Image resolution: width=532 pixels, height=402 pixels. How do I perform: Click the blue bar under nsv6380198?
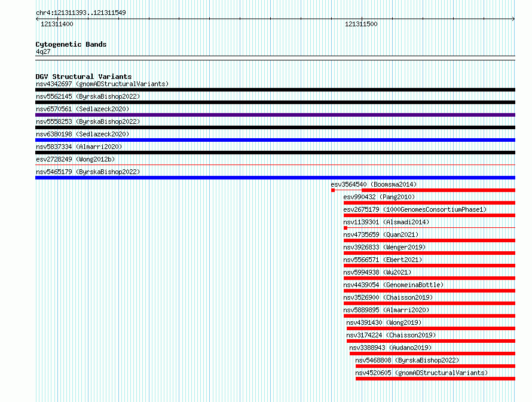275,140
